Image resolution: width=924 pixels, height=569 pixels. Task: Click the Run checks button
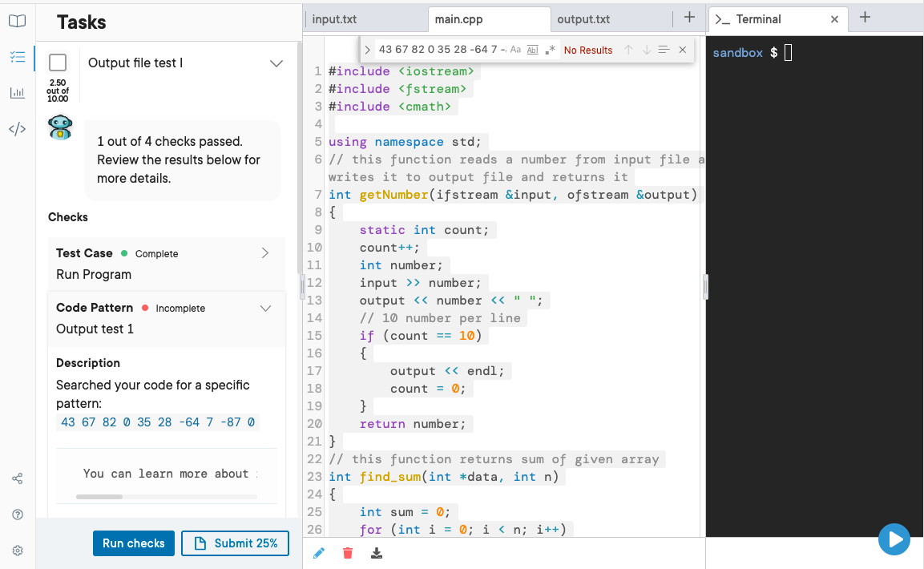(133, 543)
